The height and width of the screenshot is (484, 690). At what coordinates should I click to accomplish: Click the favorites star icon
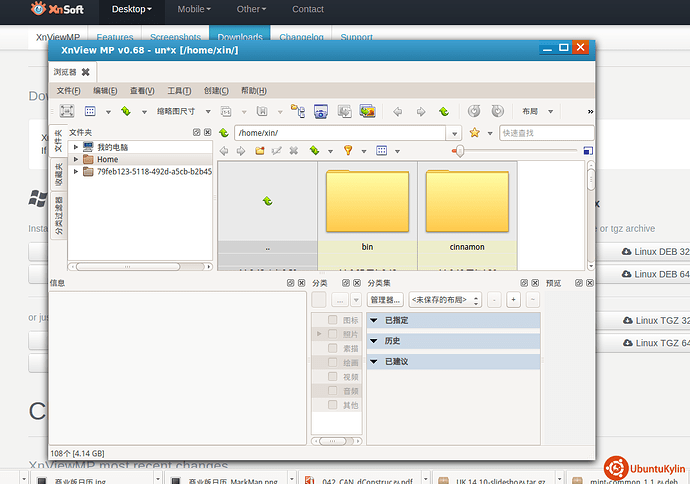pyautogui.click(x=475, y=132)
